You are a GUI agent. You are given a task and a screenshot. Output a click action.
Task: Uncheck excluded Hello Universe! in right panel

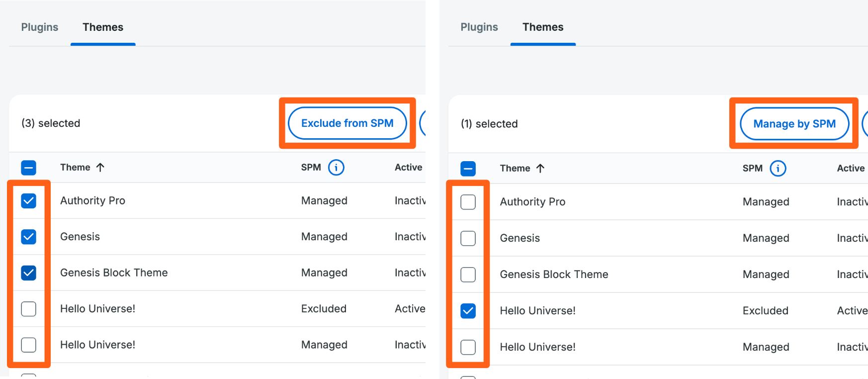click(468, 311)
